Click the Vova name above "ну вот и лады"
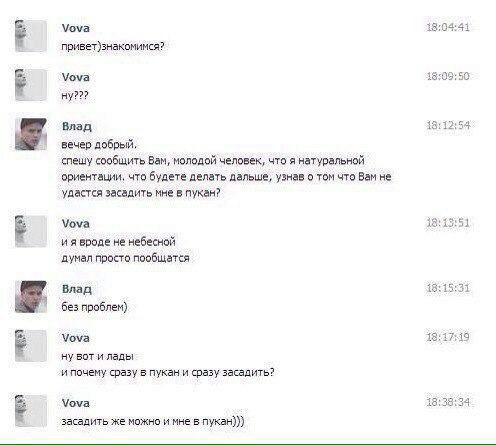The height and width of the screenshot is (445, 496). pos(76,338)
